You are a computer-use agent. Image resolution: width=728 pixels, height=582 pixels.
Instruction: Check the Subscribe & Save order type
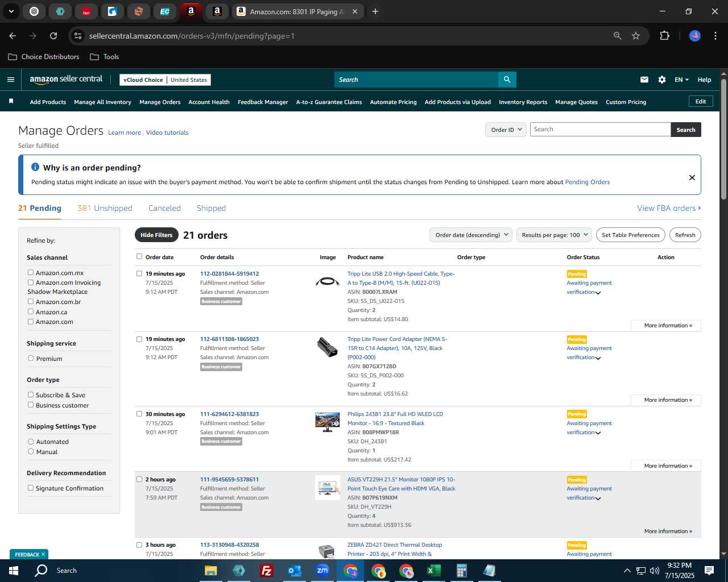(x=31, y=394)
